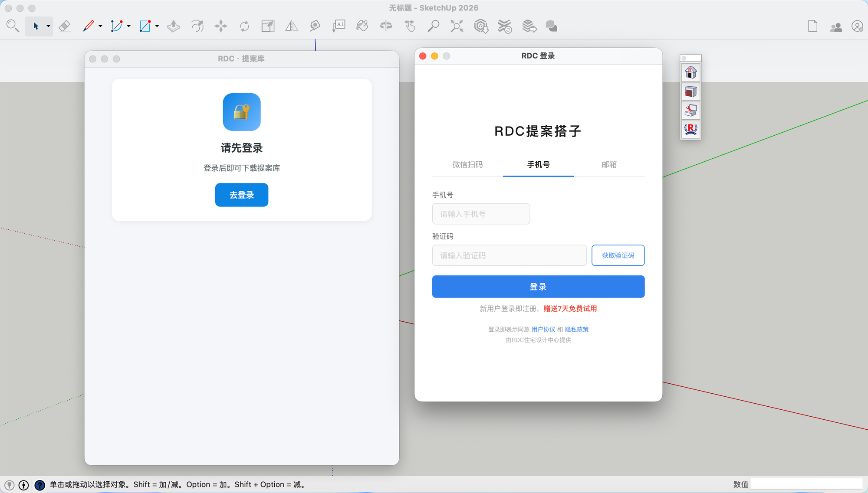This screenshot has height=493, width=868.
Task: Open the 隐私政策 link
Action: 577,330
